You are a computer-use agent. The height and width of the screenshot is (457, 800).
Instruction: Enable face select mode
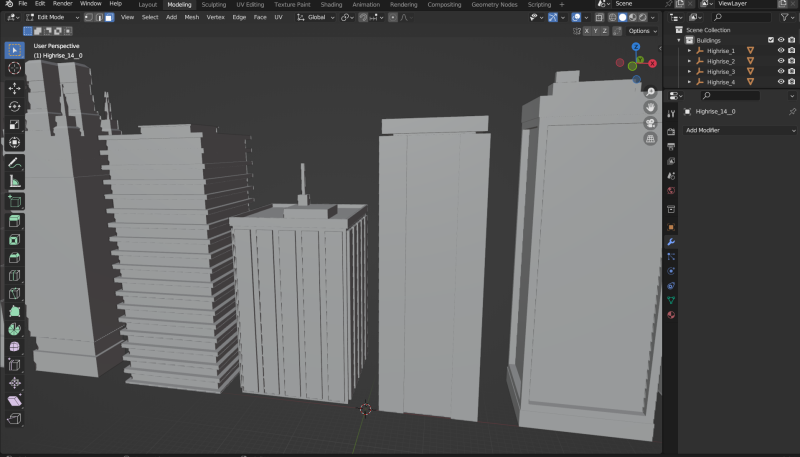pyautogui.click(x=109, y=17)
